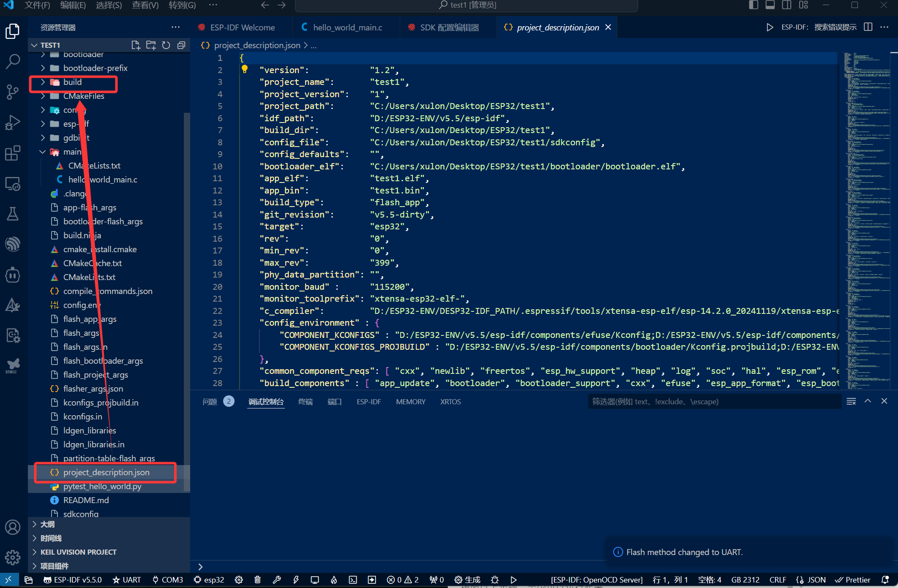Open the Explorer view in activity bar
This screenshot has height=588, width=898.
(x=13, y=31)
